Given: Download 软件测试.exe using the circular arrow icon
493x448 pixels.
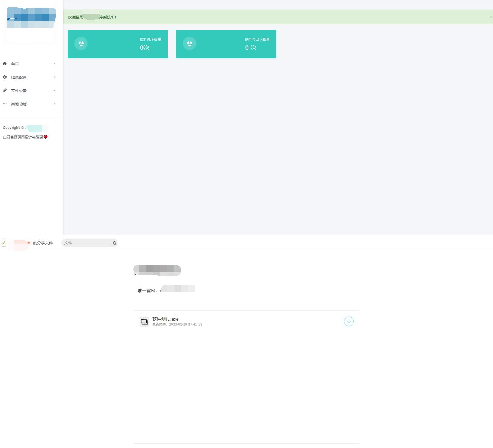Looking at the screenshot, I should 348,321.
